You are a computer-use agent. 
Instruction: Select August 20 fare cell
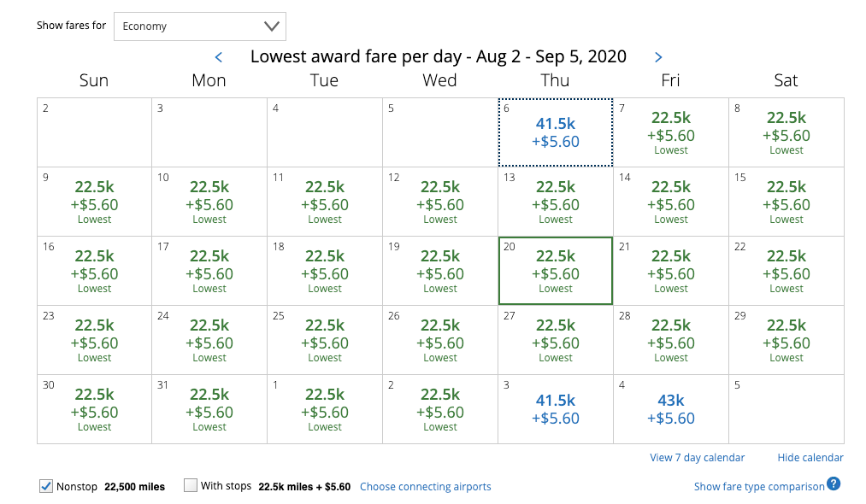pyautogui.click(x=556, y=271)
